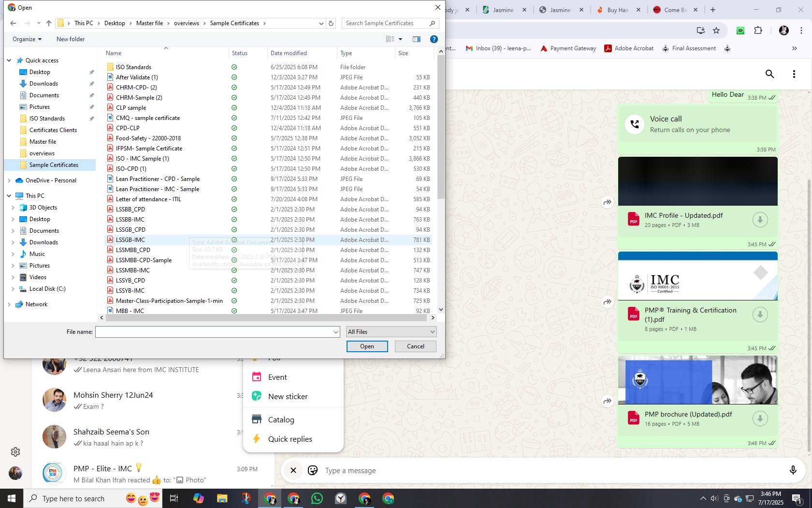Screen dimensions: 812x508
Task: Select the ISO Standards folder in file list
Action: coord(133,67)
